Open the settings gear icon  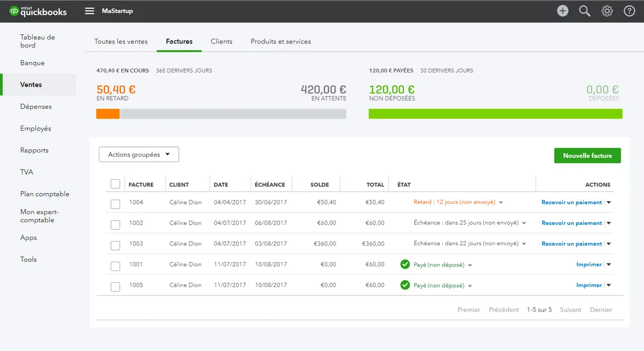coord(607,11)
